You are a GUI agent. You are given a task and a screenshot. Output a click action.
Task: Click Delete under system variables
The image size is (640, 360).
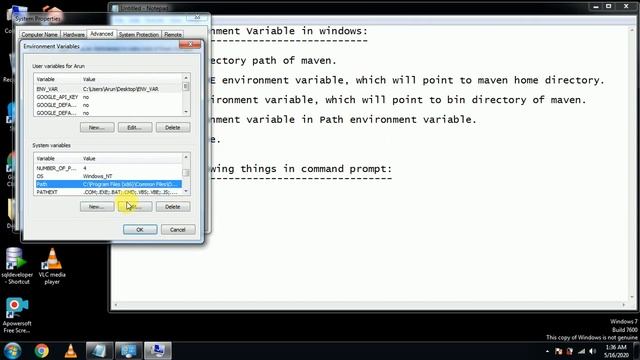tap(173, 207)
